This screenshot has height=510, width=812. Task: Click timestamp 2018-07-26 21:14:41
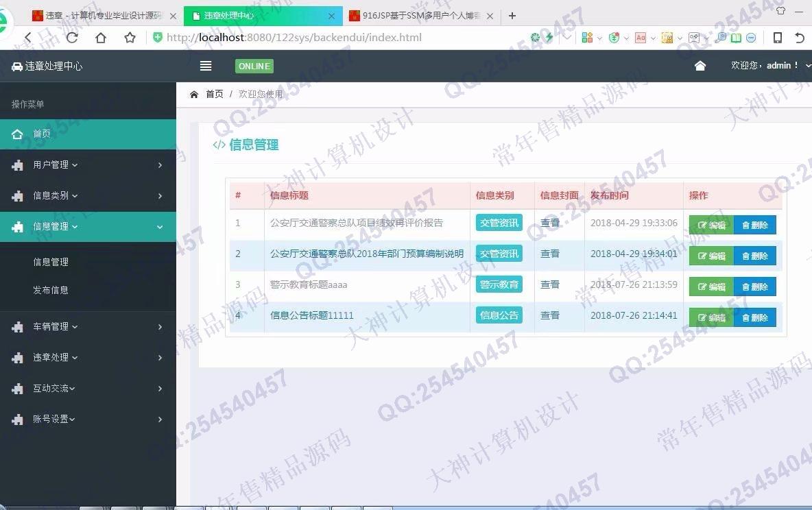coord(634,315)
